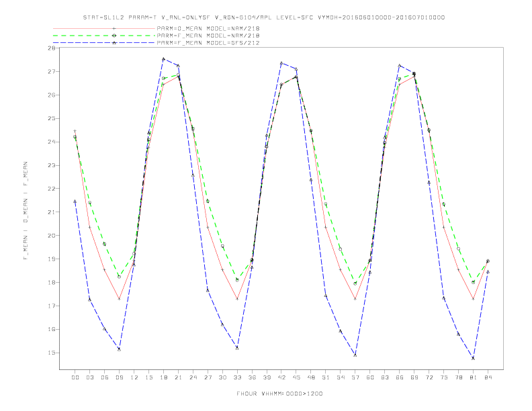Click y-axis tick label 20
This screenshot has width=532, height=411.
coord(52,235)
